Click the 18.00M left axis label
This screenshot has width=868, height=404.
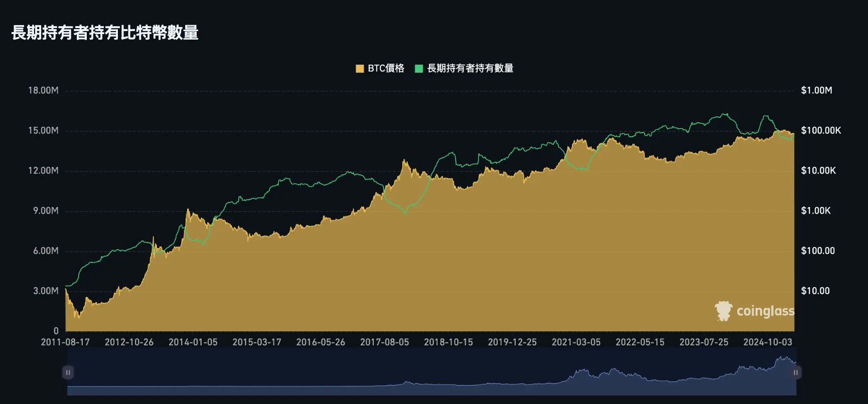pyautogui.click(x=43, y=91)
